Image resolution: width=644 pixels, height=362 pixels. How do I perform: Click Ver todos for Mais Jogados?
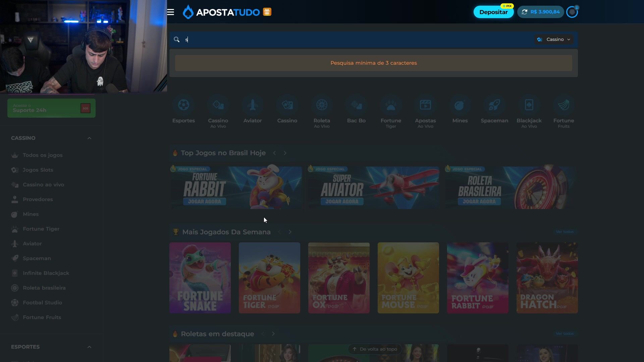tap(565, 232)
